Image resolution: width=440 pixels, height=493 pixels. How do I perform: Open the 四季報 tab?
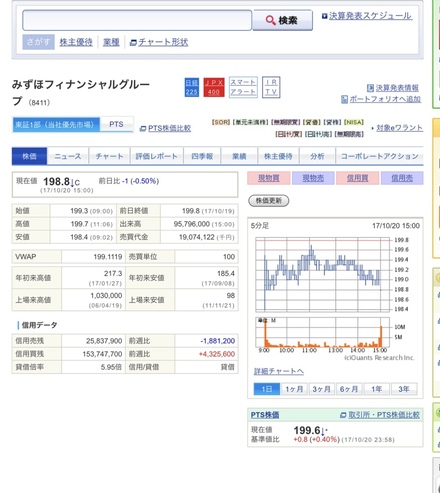[202, 156]
